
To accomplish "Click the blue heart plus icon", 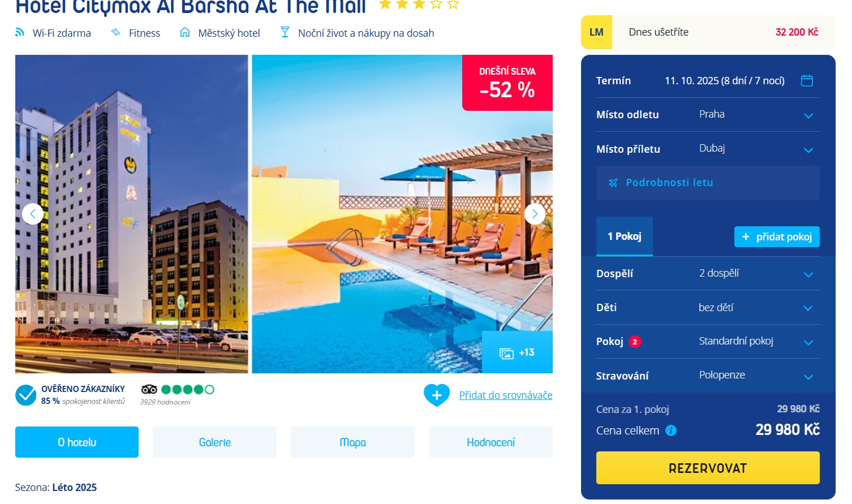I will [437, 395].
